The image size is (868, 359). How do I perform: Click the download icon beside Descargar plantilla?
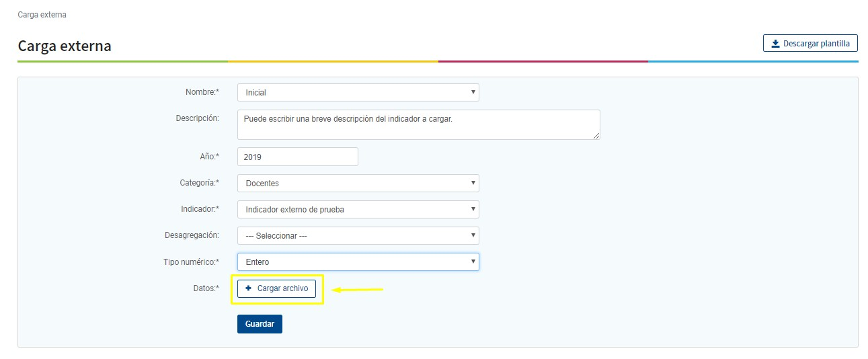click(x=775, y=44)
